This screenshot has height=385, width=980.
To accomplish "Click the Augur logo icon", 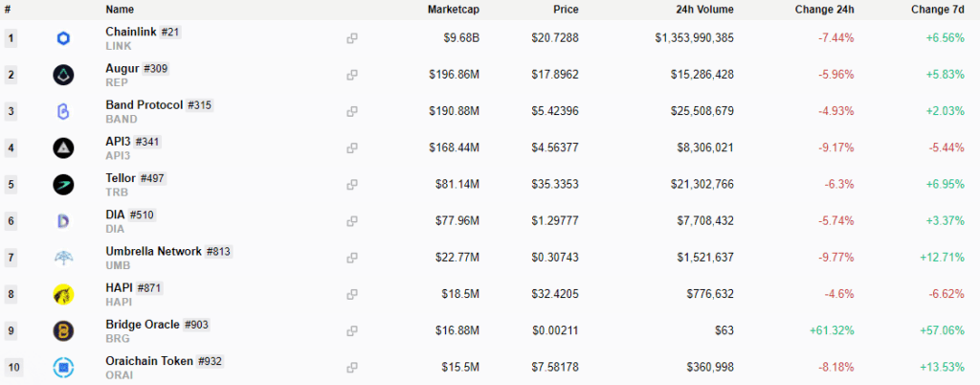I will click(63, 75).
